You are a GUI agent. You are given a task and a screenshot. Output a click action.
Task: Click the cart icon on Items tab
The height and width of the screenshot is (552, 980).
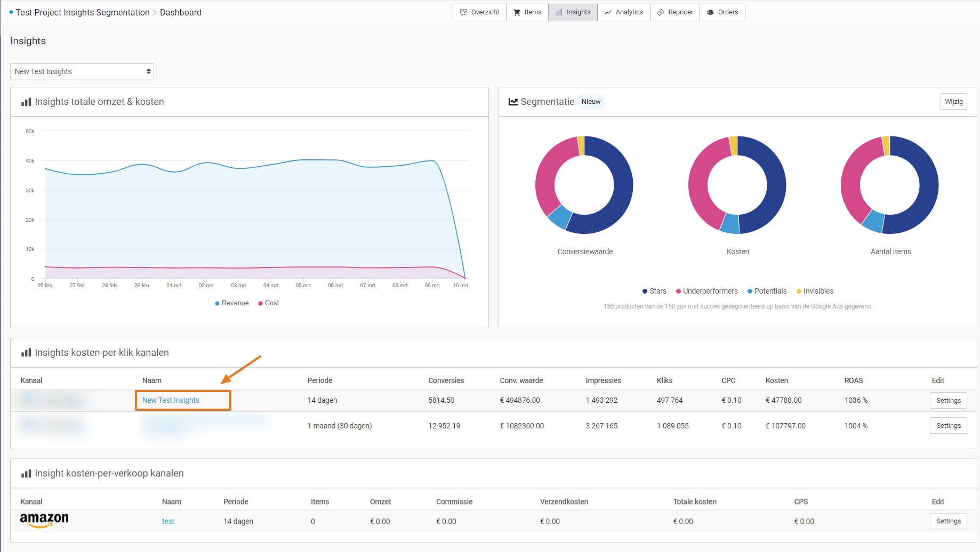(517, 12)
